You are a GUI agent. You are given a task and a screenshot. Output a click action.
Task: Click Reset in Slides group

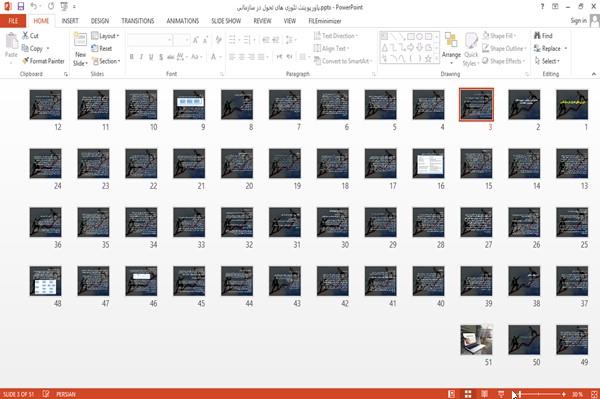[102, 49]
